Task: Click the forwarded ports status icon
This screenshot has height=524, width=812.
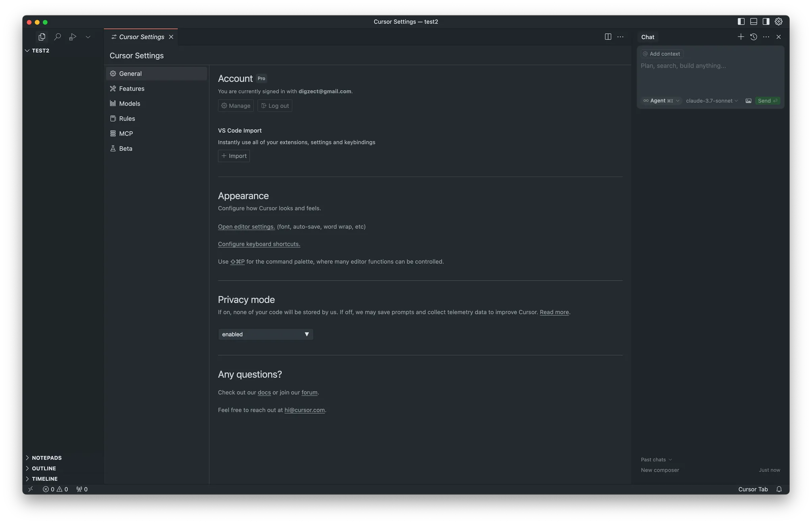Action: [82, 489]
